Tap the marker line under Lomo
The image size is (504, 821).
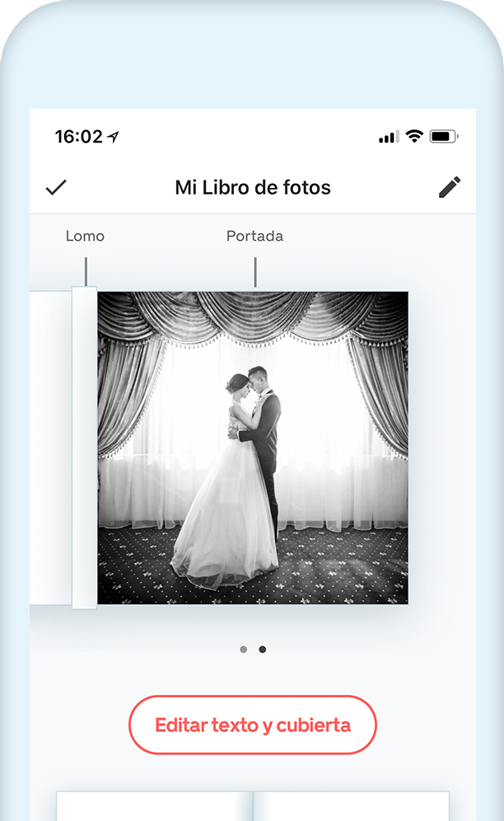click(x=86, y=272)
